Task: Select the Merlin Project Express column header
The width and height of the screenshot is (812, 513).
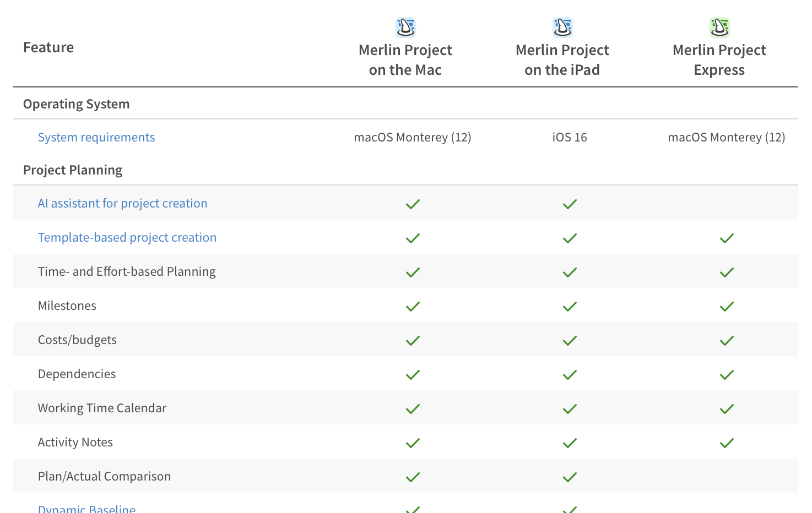Action: point(719,59)
